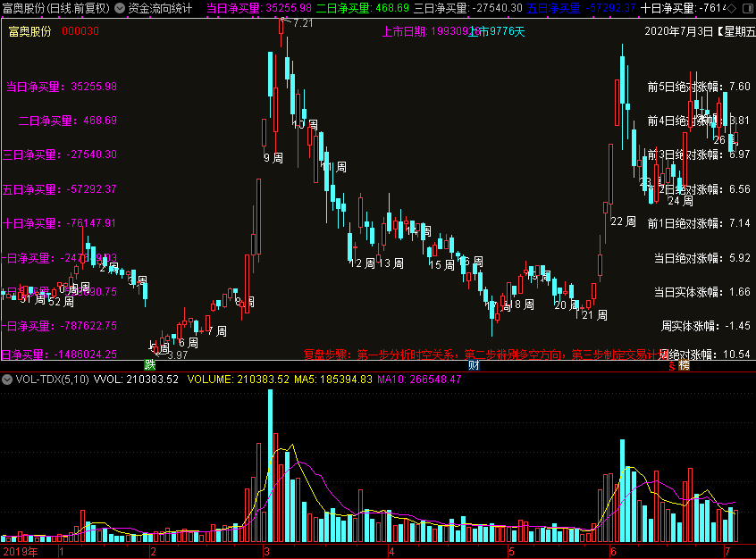
Task: Select month 1 on the time axis
Action: pos(62,552)
